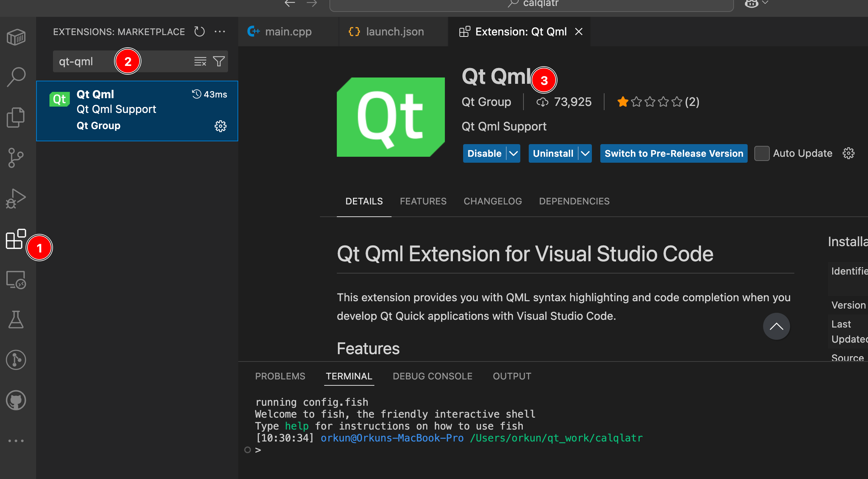Open the Source Control view

click(x=16, y=158)
